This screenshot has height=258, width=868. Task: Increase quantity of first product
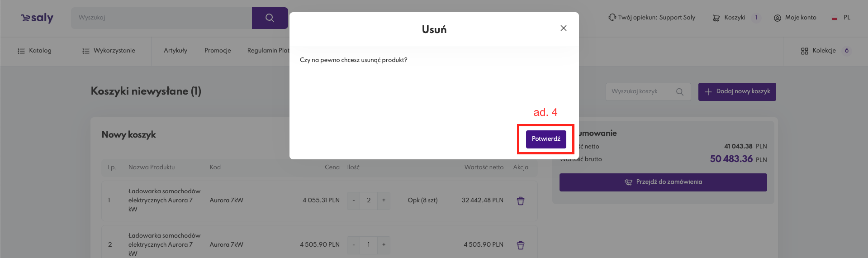click(384, 201)
